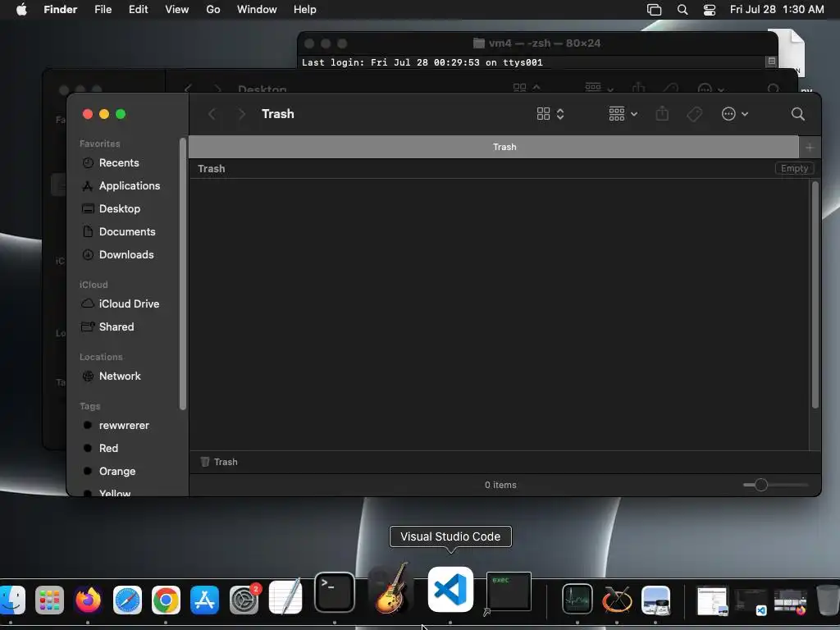The height and width of the screenshot is (630, 840).
Task: Click the date and time in menu bar
Action: point(777,10)
